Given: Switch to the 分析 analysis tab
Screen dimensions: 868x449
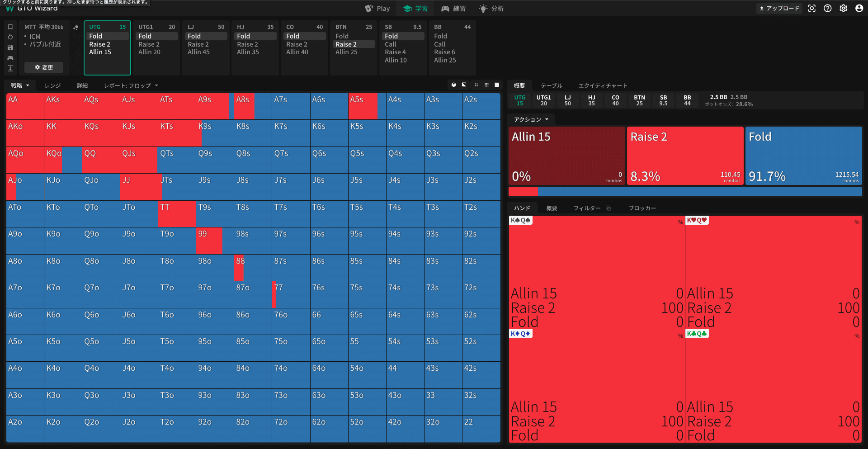Looking at the screenshot, I should tap(491, 9).
